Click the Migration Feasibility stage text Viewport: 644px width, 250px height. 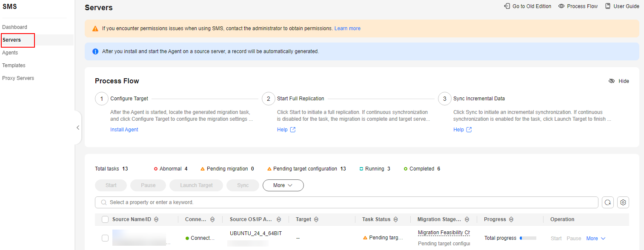(x=444, y=233)
